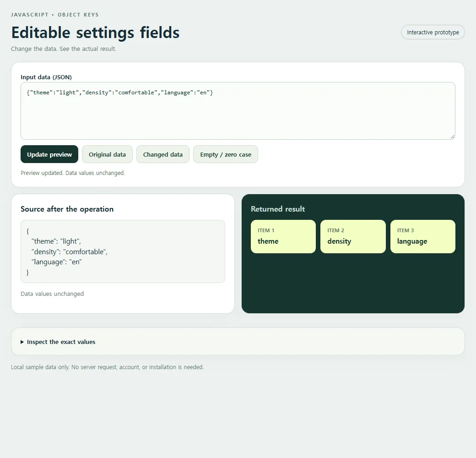Select the ITEM 1 theme card

283,236
